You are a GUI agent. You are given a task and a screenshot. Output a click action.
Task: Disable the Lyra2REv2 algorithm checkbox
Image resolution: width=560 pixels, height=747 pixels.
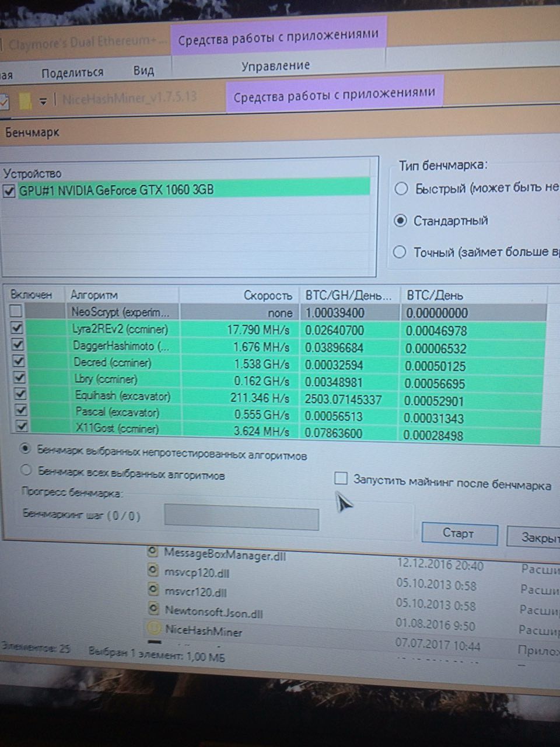[17, 329]
